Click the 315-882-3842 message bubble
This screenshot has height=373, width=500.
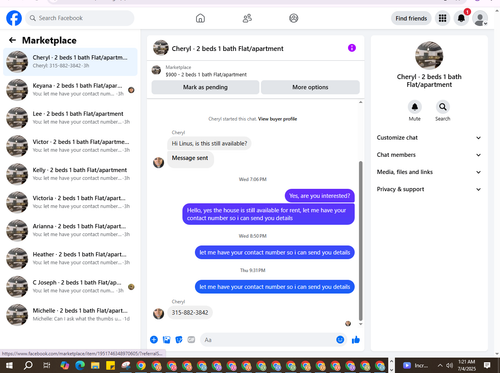point(190,313)
